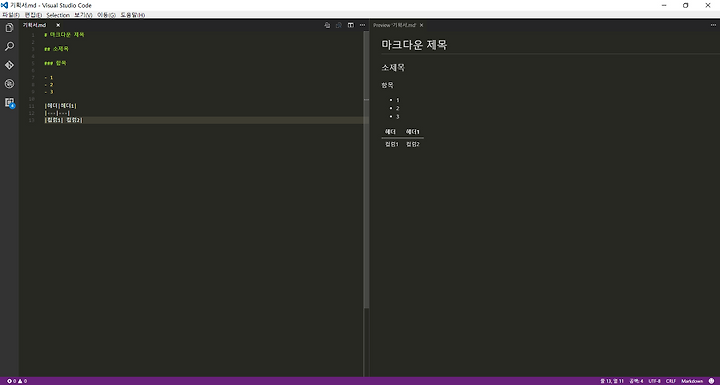Open the Source Control view

coord(9,65)
